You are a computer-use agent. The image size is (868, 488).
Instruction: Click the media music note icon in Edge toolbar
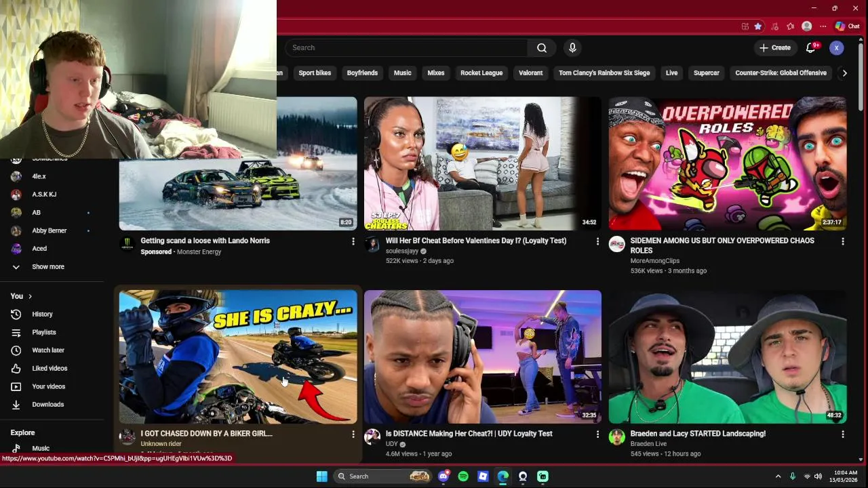(x=774, y=26)
